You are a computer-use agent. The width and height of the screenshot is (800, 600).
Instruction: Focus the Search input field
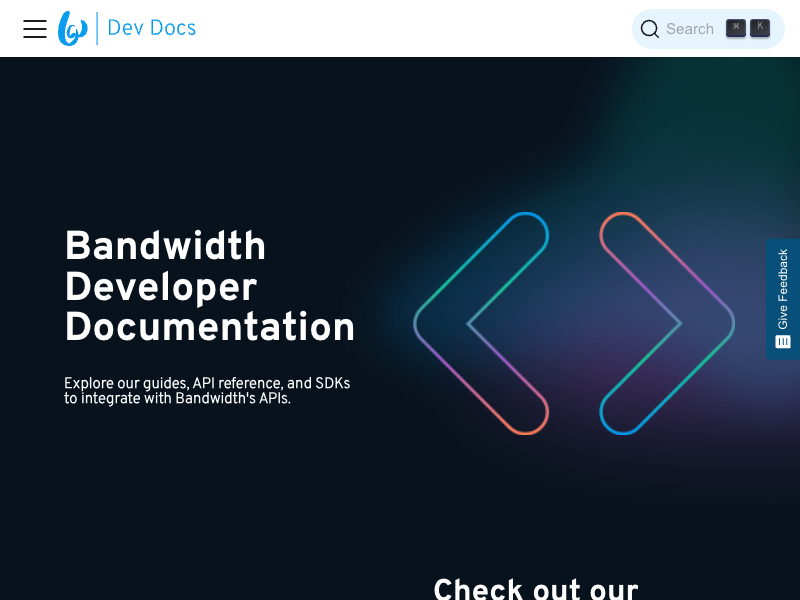(x=708, y=29)
